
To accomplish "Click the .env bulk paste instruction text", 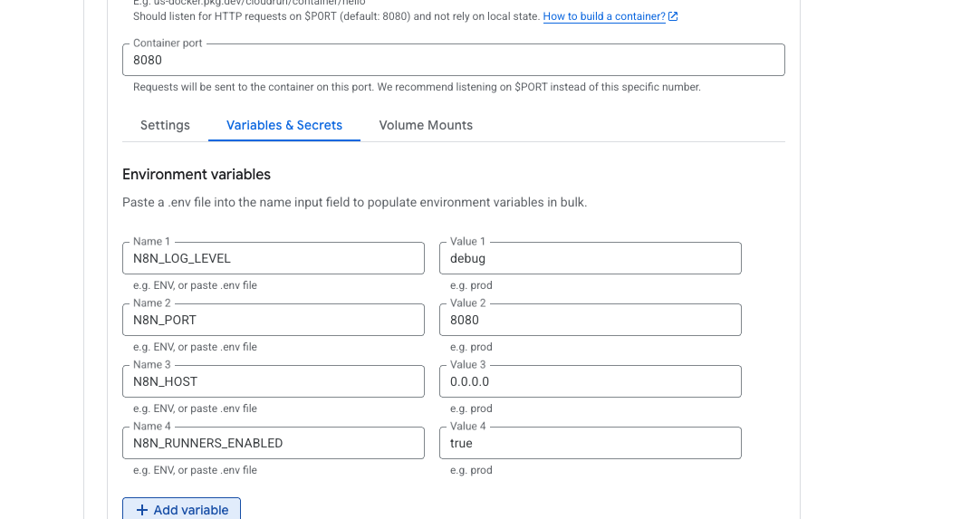I will (x=354, y=203).
